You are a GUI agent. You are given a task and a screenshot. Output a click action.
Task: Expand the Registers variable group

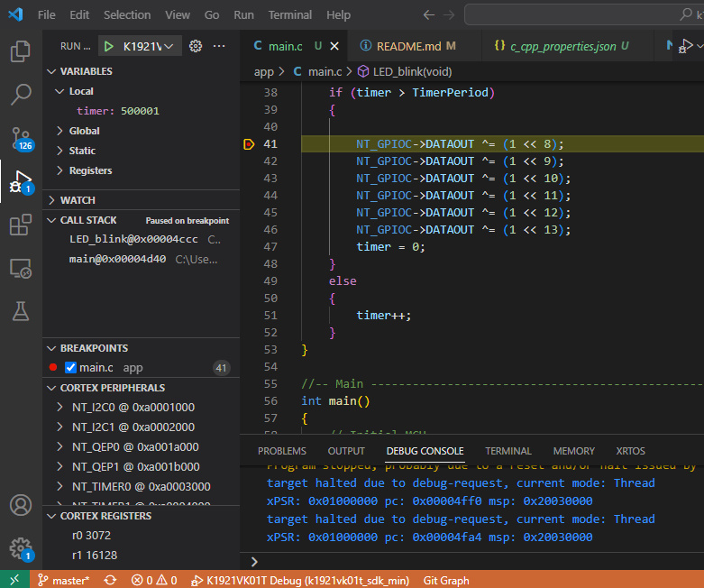pos(89,170)
